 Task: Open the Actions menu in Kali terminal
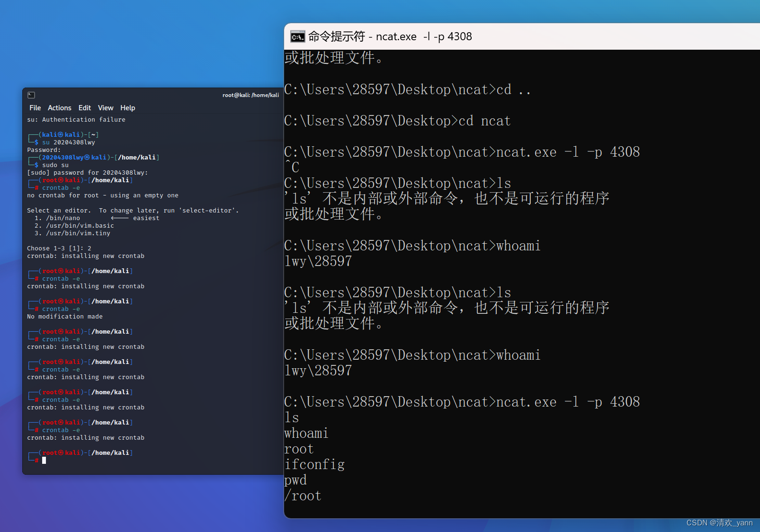(59, 108)
